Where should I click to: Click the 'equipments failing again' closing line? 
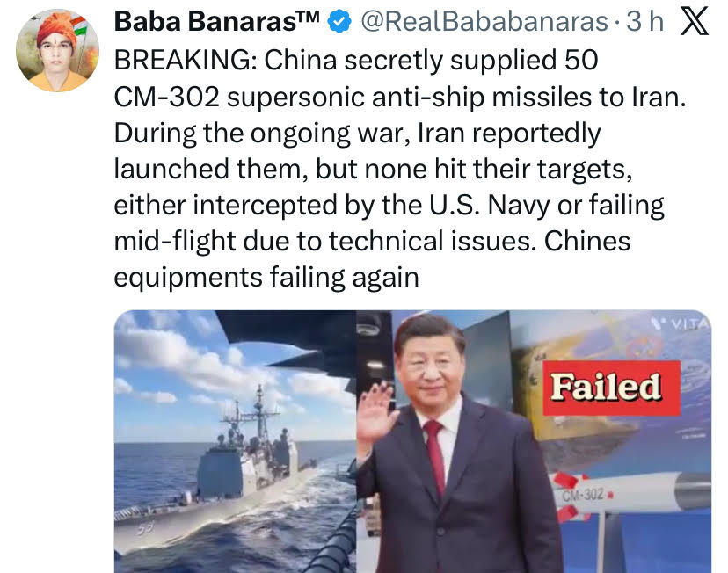(266, 278)
